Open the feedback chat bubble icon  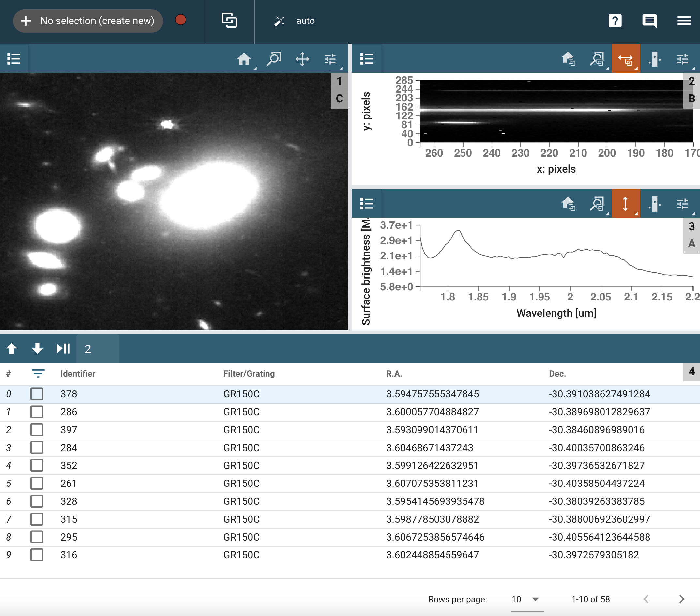point(649,21)
